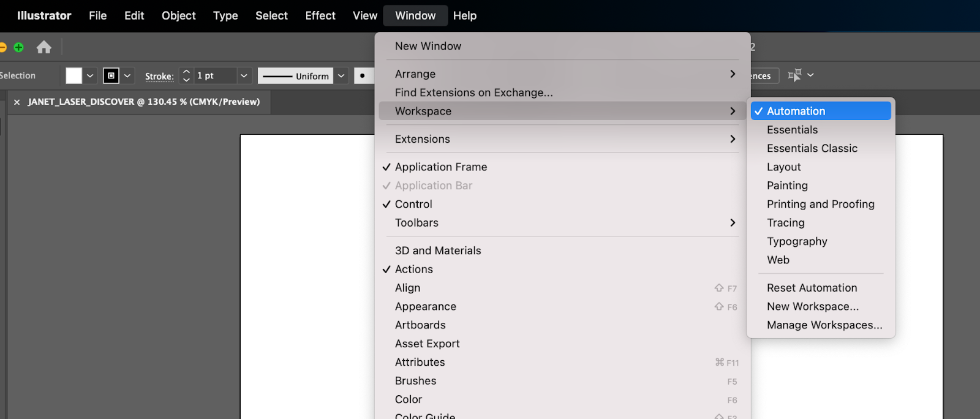Image resolution: width=980 pixels, height=419 pixels.
Task: Switch to the Painting workspace
Action: (821, 185)
